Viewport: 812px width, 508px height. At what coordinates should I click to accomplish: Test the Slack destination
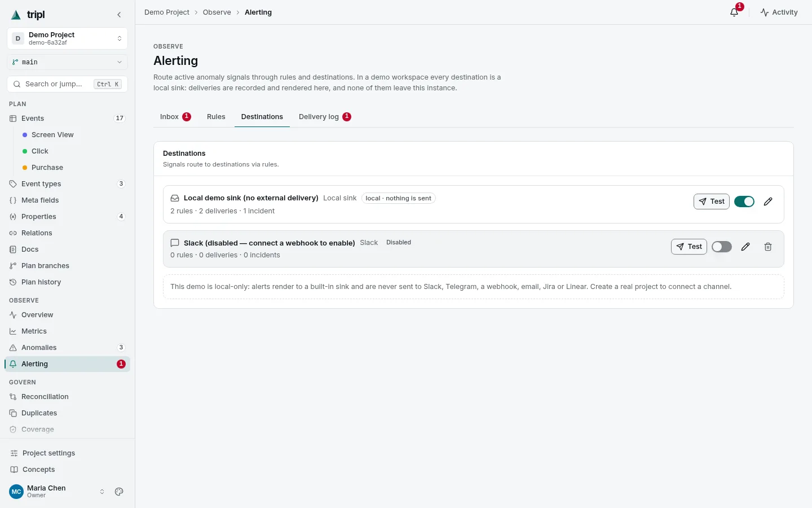[x=689, y=247]
